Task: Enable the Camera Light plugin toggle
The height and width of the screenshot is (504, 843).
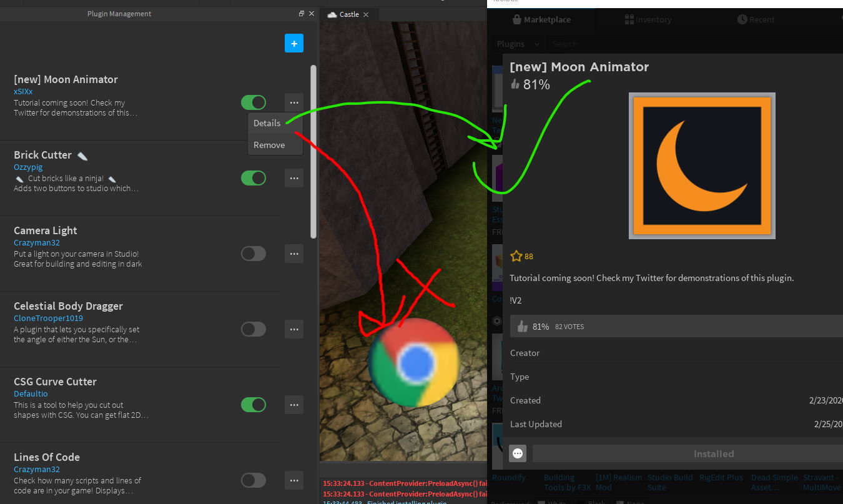Action: coord(254,254)
